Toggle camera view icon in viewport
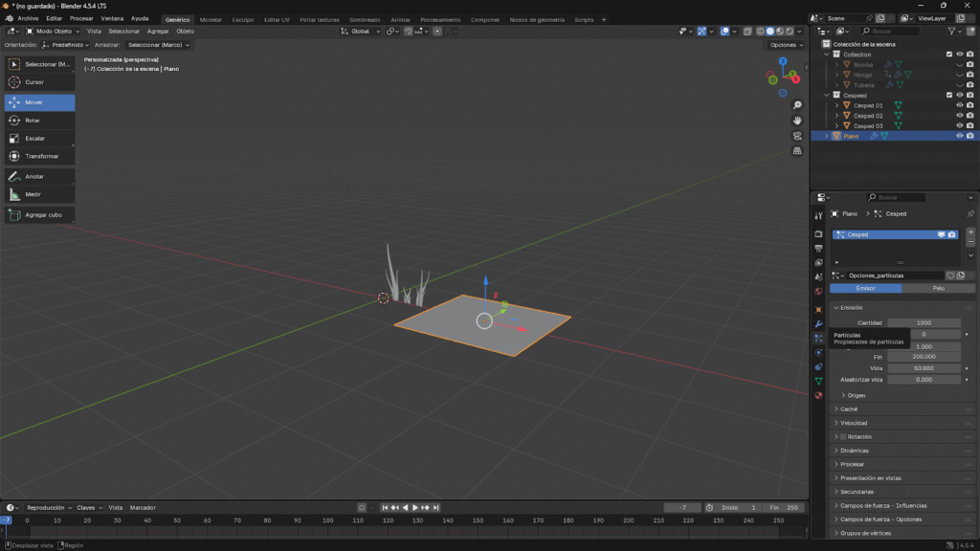The image size is (980, 551). pos(797,136)
